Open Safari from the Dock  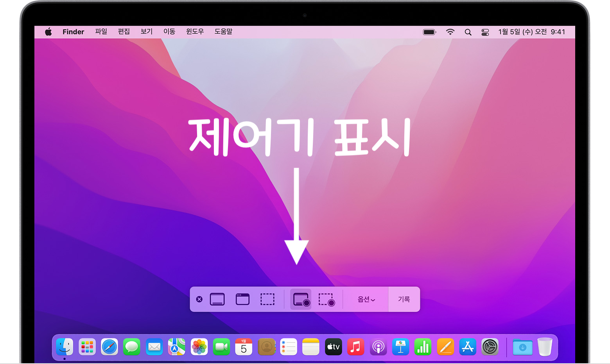click(109, 347)
